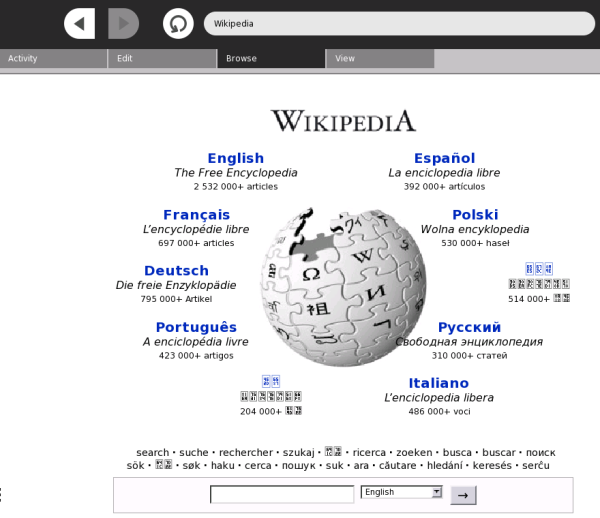Open the View tab
This screenshot has width=600, height=518.
(x=380, y=59)
